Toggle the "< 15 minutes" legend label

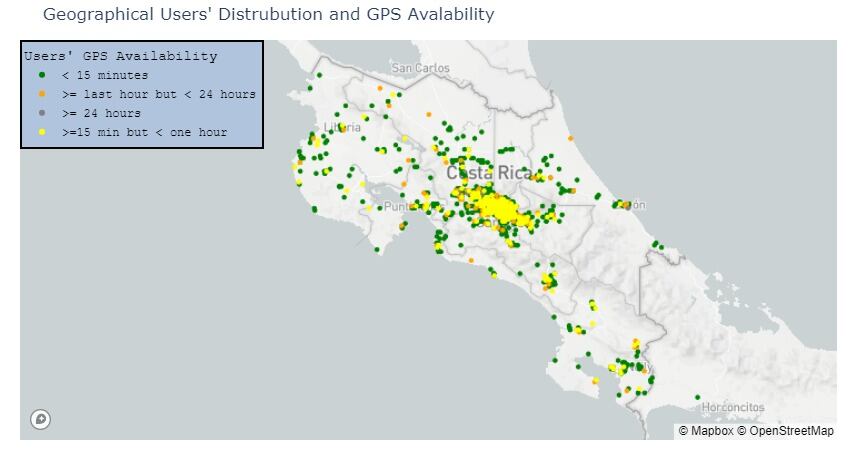coord(104,75)
